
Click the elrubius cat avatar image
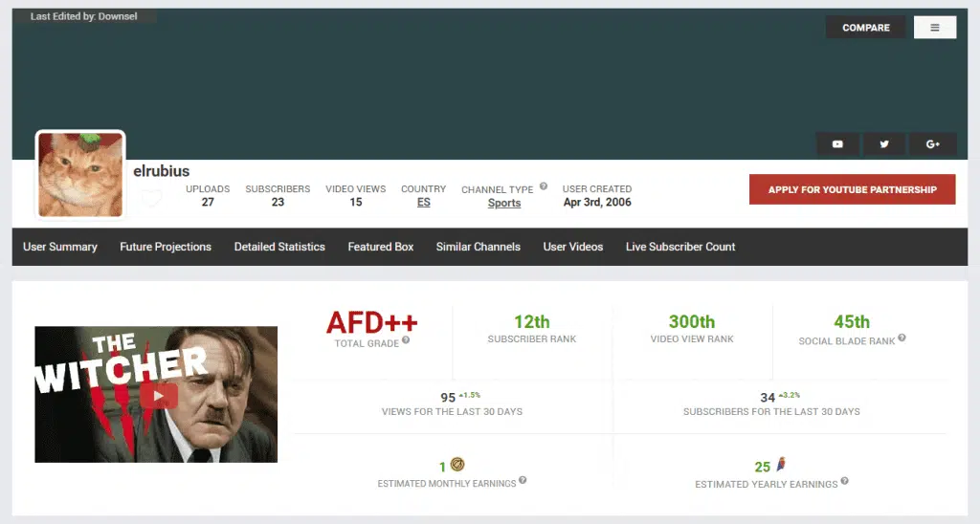80,175
